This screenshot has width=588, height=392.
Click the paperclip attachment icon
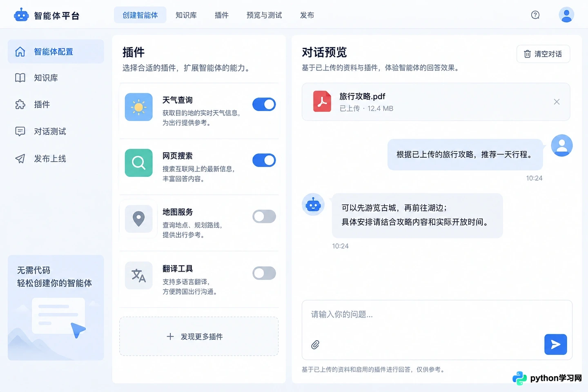(315, 345)
